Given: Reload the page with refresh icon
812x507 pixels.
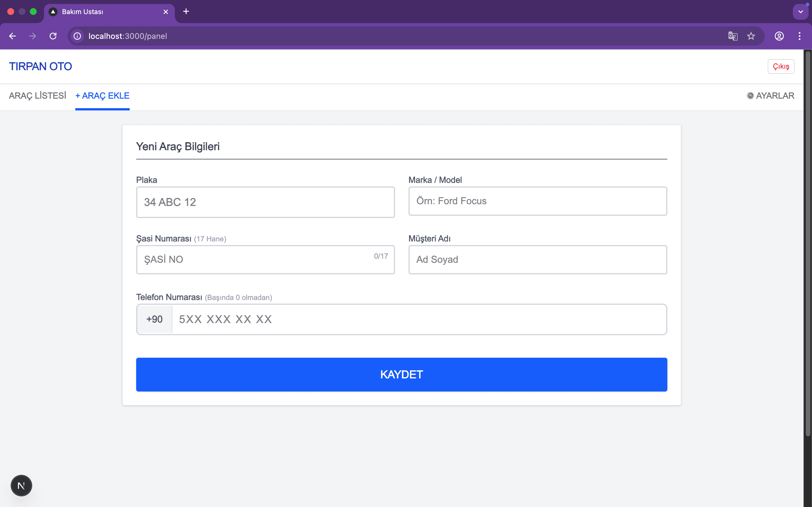Looking at the screenshot, I should (x=53, y=36).
